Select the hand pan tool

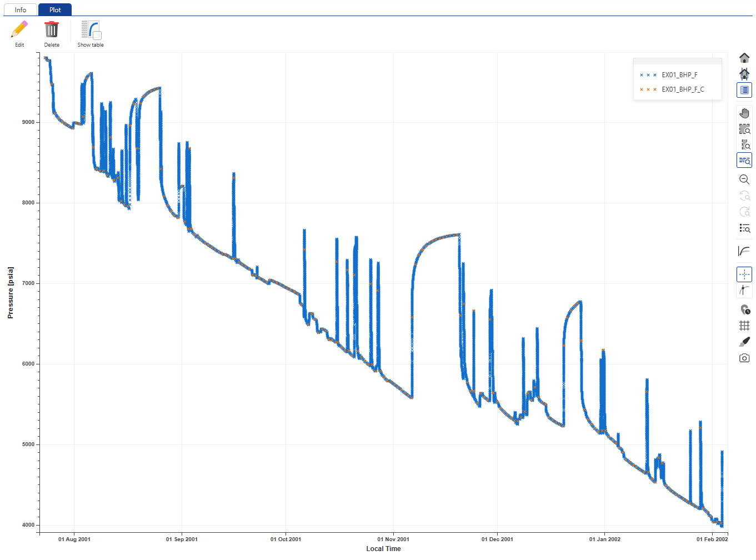pyautogui.click(x=744, y=113)
